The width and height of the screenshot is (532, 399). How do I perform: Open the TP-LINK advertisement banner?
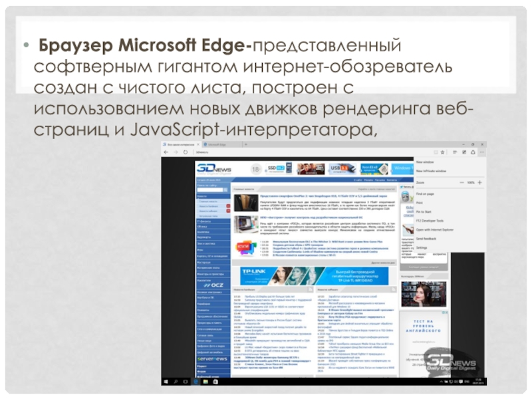pyautogui.click(x=314, y=276)
